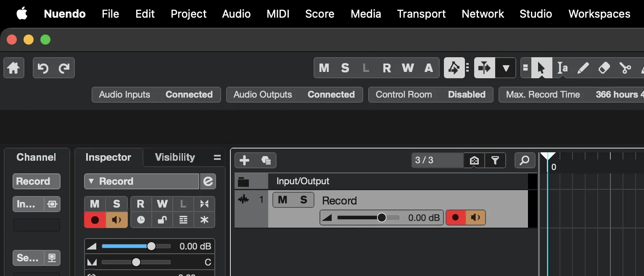The height and width of the screenshot is (276, 644).
Task: Open sends routing icon in Channel panel
Action: tap(52, 258)
